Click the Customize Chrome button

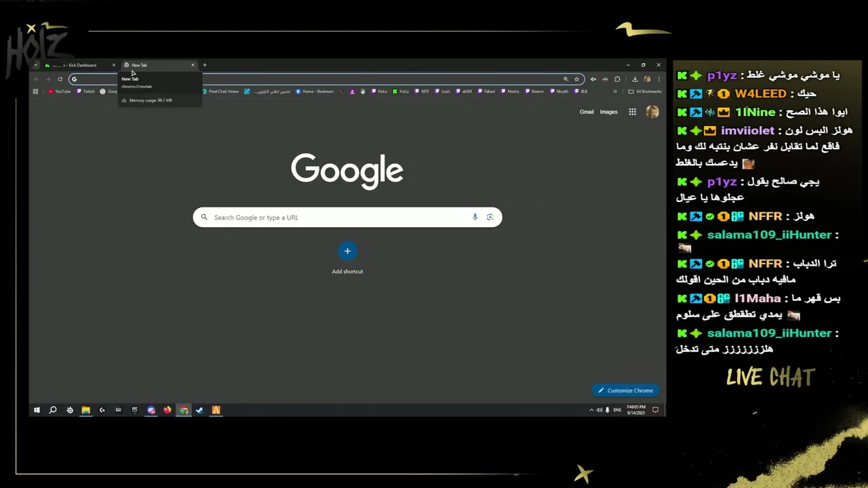tap(625, 390)
